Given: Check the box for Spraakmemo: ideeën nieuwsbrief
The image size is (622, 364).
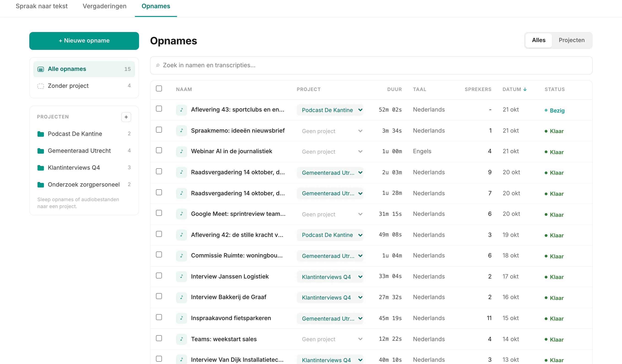Looking at the screenshot, I should (x=159, y=130).
